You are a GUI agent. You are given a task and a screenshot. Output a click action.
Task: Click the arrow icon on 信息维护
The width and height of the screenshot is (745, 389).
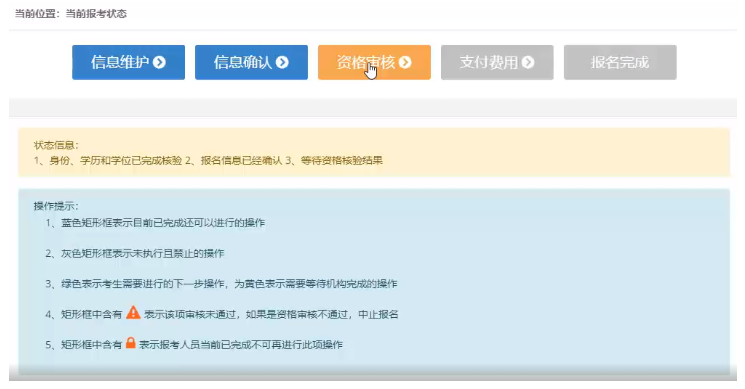(160, 62)
